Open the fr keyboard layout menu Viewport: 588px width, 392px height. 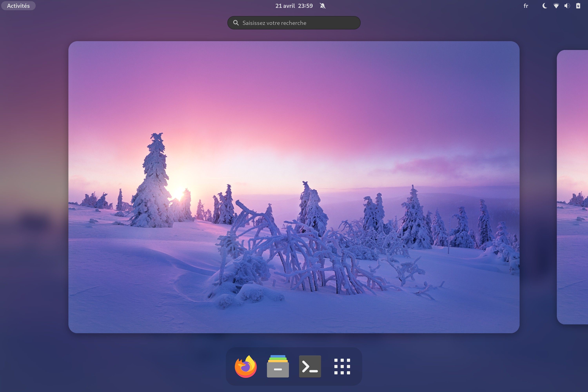[526, 6]
